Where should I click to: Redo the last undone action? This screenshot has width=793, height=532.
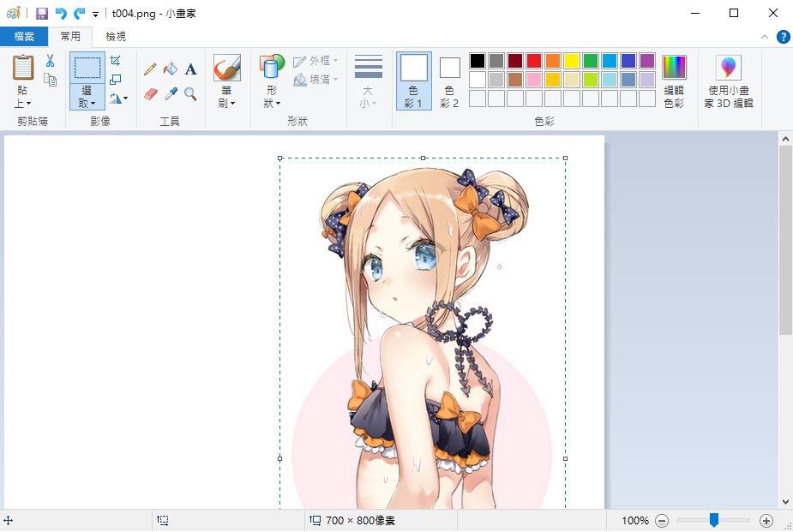click(x=80, y=13)
